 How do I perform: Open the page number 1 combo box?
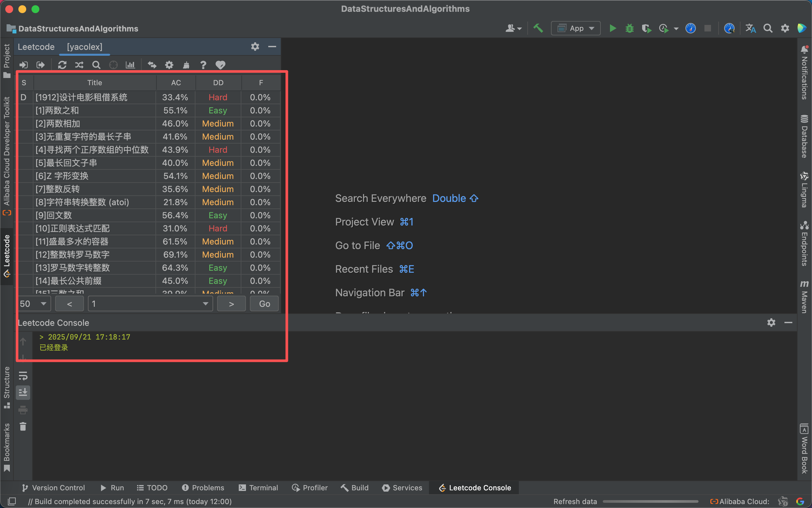[x=150, y=304]
